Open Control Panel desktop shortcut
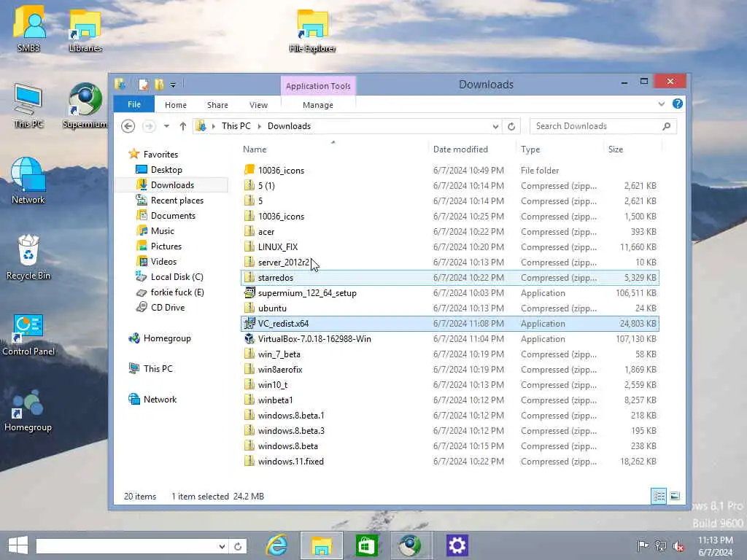Image resolution: width=747 pixels, height=560 pixels. (x=28, y=334)
